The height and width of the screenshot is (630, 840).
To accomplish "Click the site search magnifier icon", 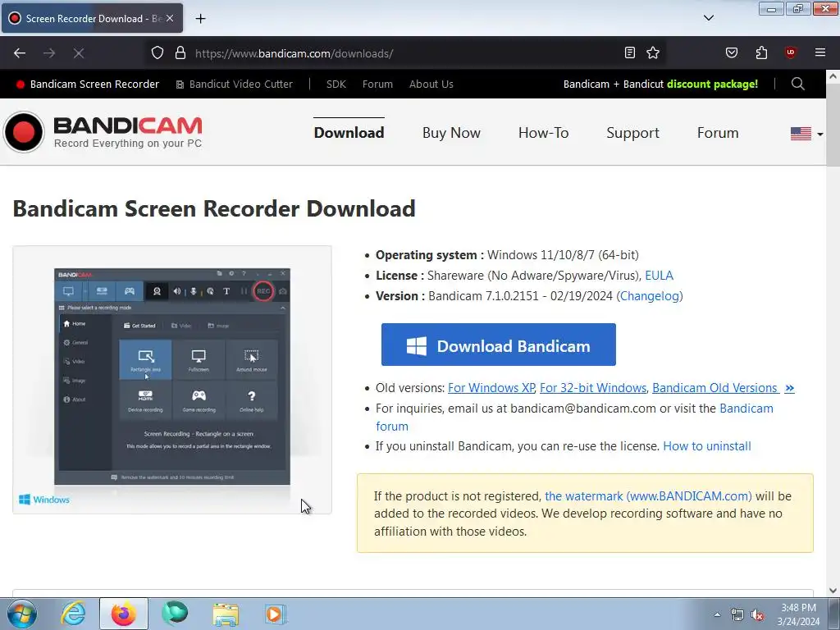I will [x=797, y=84].
